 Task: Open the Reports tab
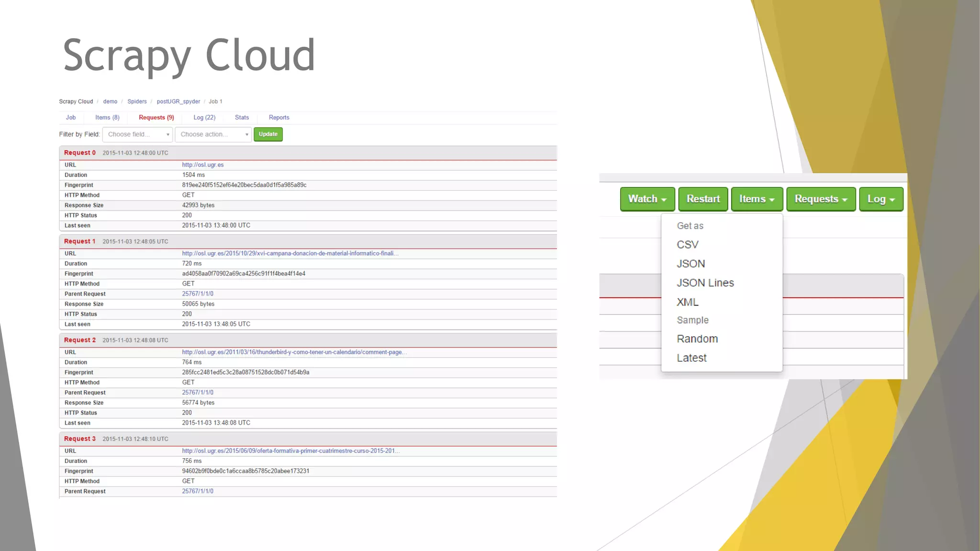pos(279,118)
